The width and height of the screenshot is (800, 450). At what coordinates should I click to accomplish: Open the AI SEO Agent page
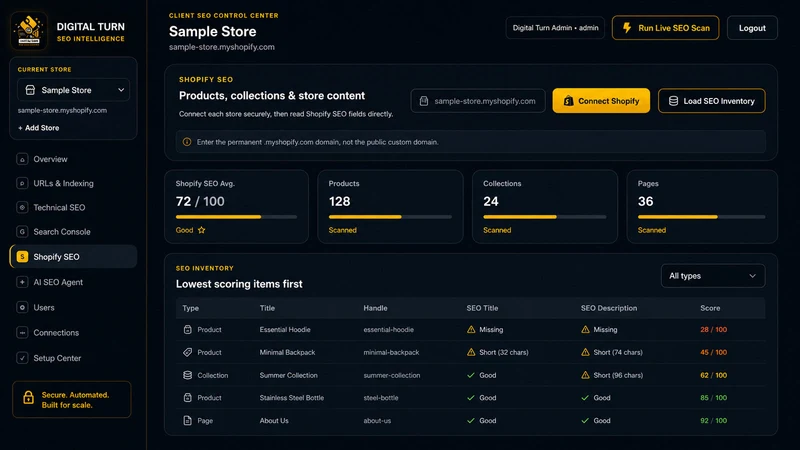[73, 282]
